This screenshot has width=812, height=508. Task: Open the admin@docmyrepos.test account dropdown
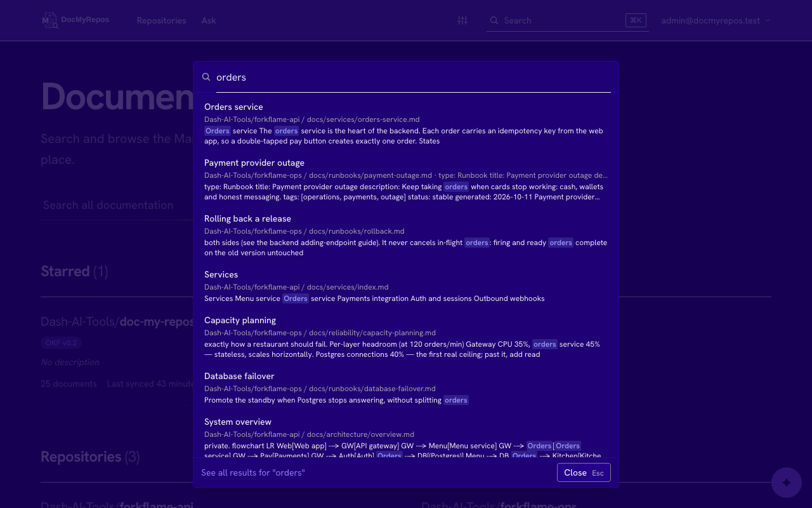[716, 20]
